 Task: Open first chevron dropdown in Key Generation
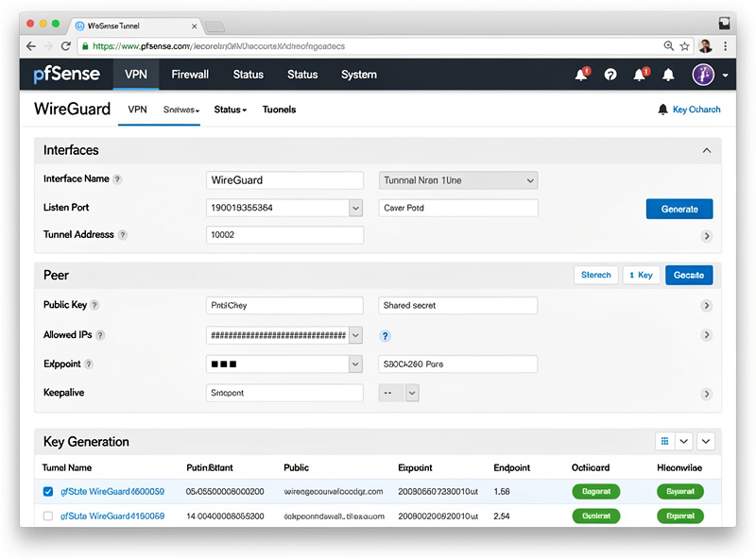coord(683,441)
